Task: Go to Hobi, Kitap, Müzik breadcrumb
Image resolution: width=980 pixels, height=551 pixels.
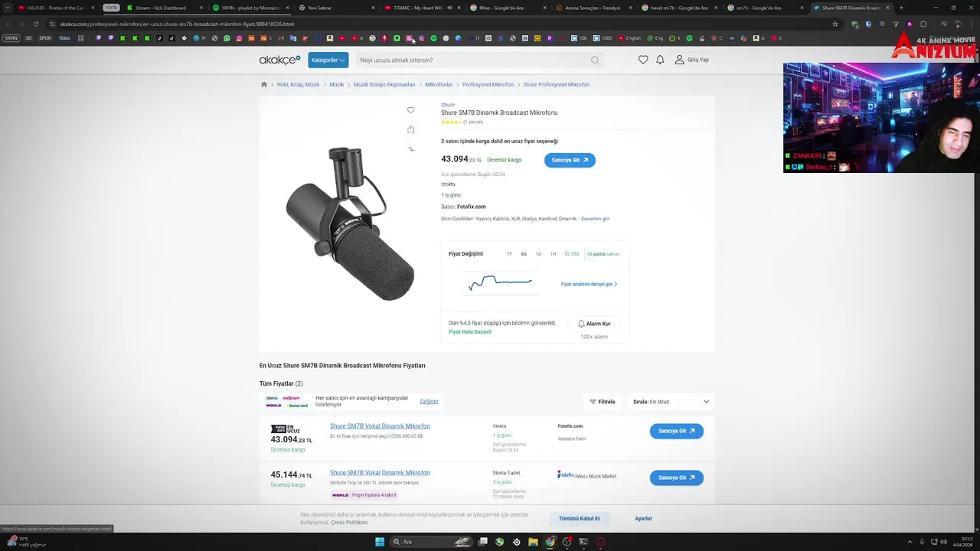Action: (x=298, y=84)
